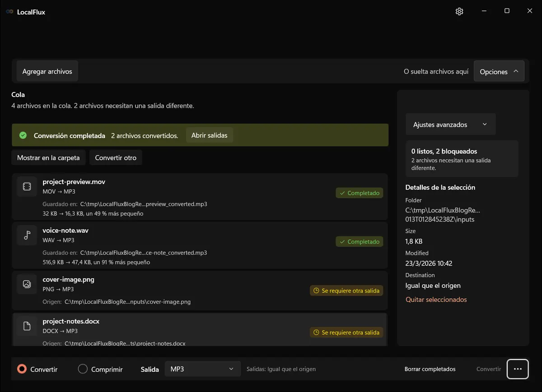Open the settings gear icon
The height and width of the screenshot is (392, 542).
click(459, 12)
